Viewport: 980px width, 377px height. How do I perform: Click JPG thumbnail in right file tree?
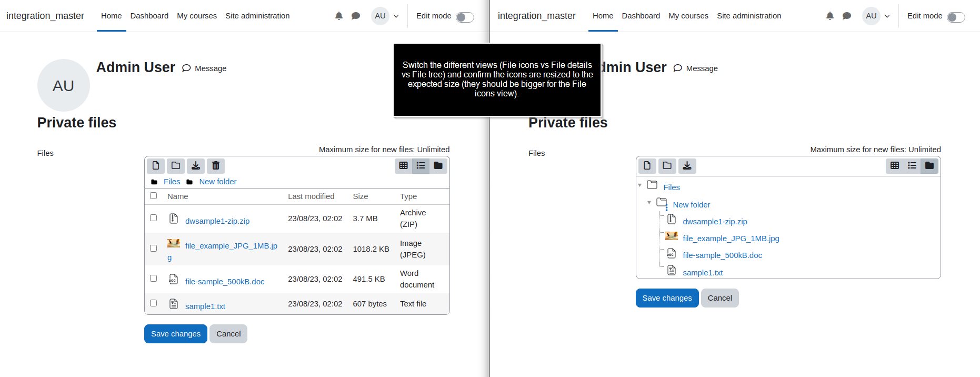tap(672, 236)
